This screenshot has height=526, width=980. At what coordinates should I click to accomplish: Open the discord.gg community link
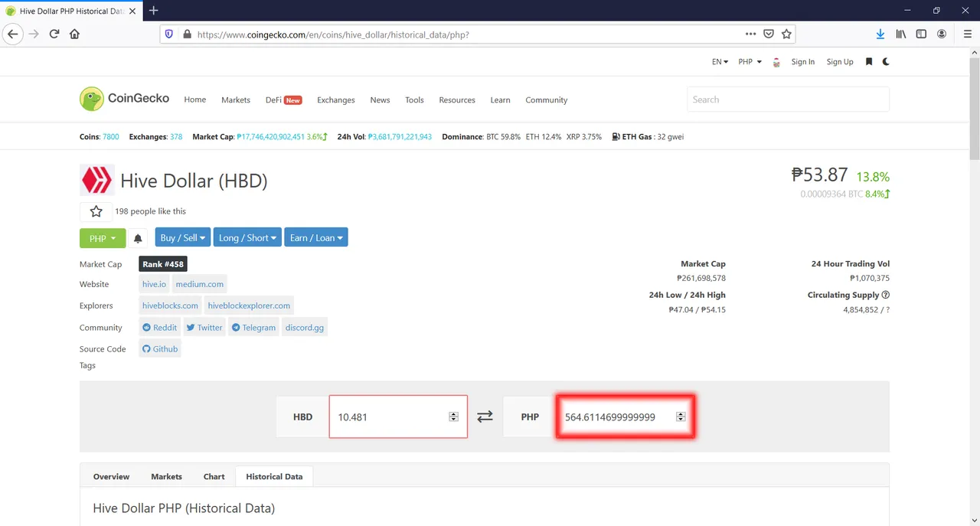[x=305, y=327]
